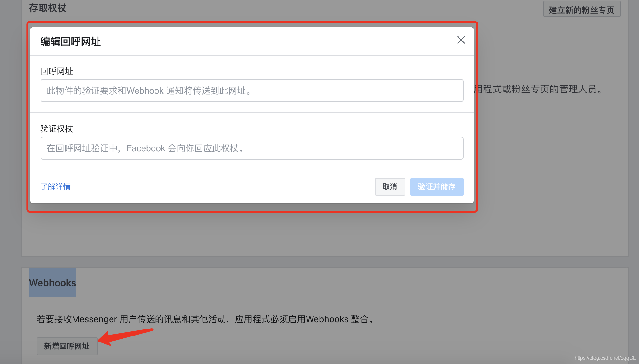Click 建立新的粉丝专页 to create a new page

click(x=582, y=9)
